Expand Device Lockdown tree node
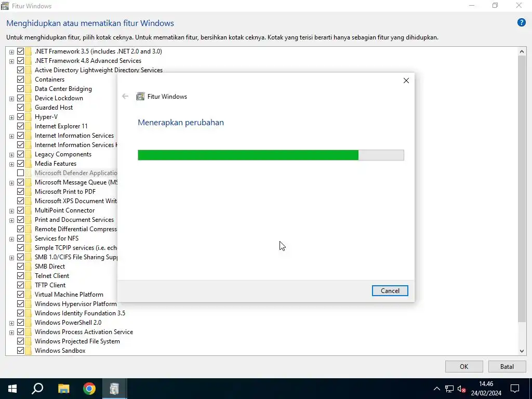The height and width of the screenshot is (399, 532). (11, 99)
